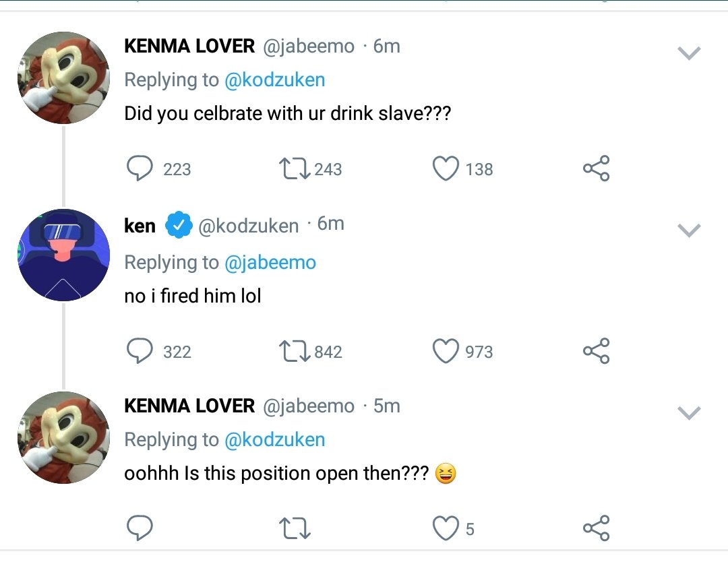Reply to 'no i fired him lol'
Viewport: 728px width, 562px height.
coord(140,350)
